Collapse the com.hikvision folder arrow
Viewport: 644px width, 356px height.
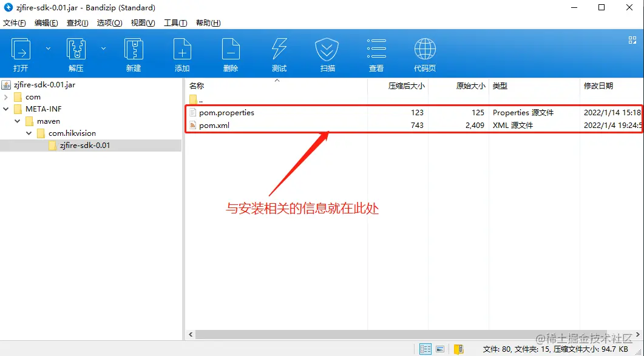(29, 133)
